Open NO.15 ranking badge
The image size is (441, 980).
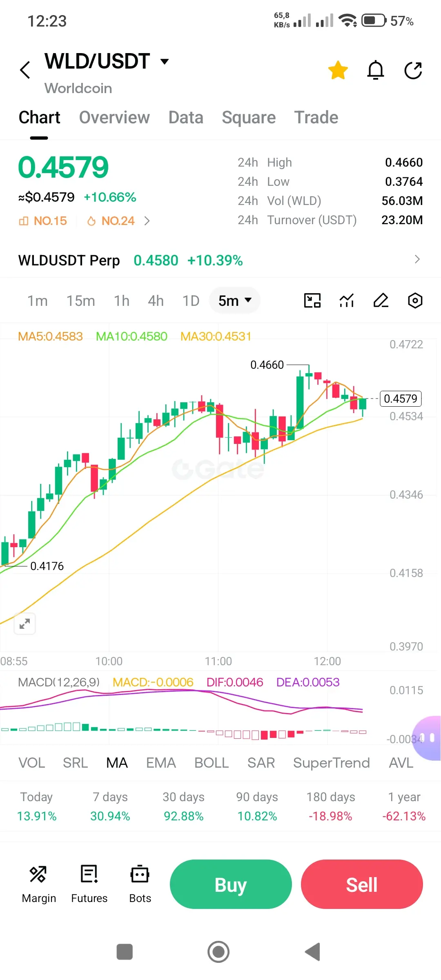pyautogui.click(x=43, y=221)
